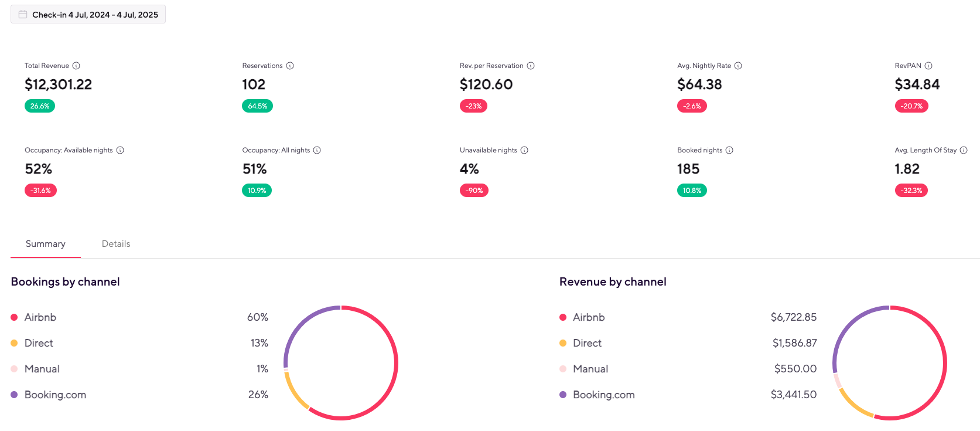Click info icon for Occupancy: Available nights

120,150
